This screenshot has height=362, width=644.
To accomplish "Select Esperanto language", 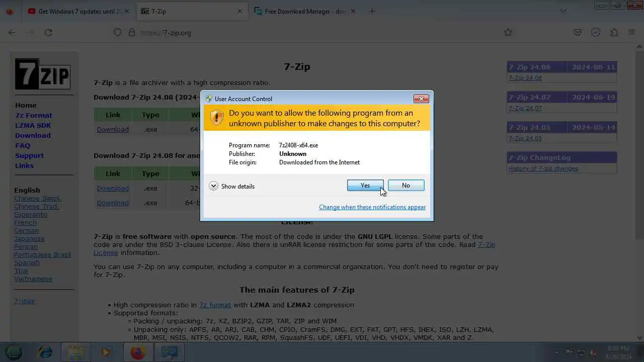I will (x=31, y=214).
